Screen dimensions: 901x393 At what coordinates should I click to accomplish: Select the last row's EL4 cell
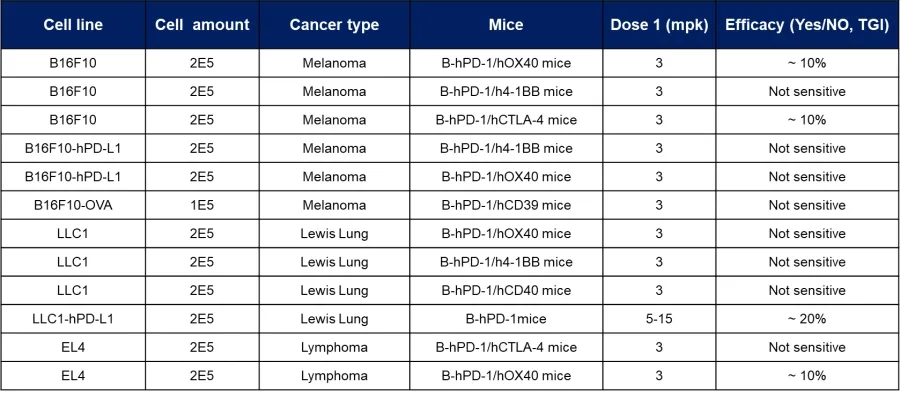[73, 376]
